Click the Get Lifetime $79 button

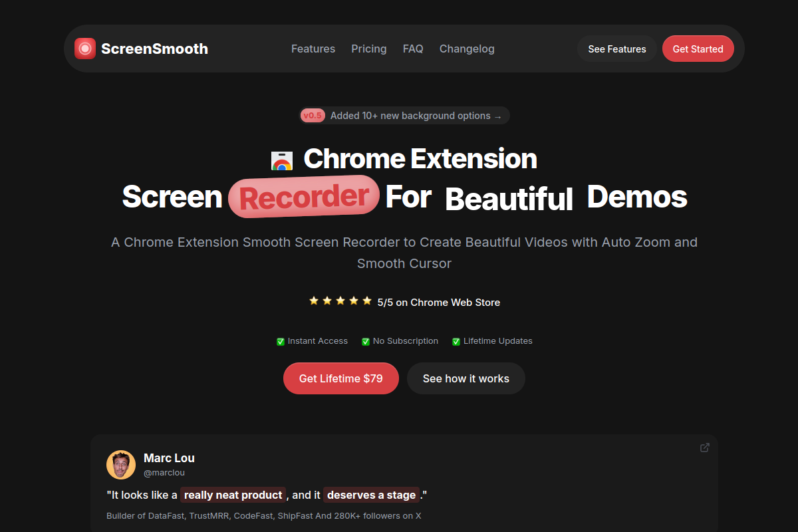tap(341, 378)
